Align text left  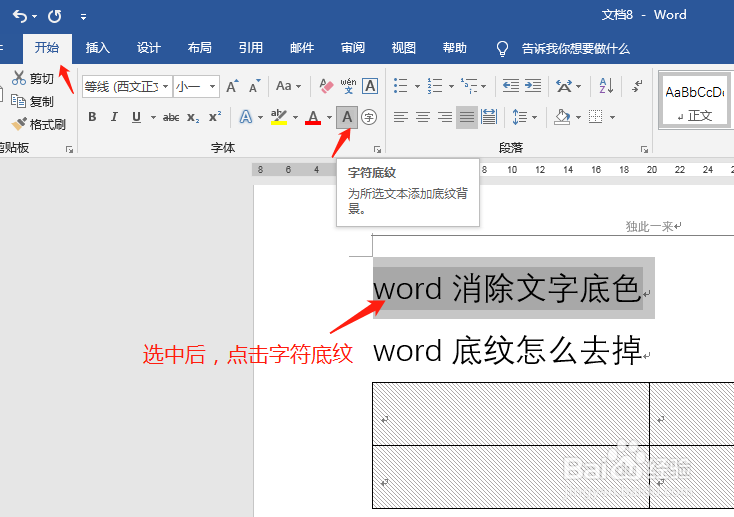point(401,117)
